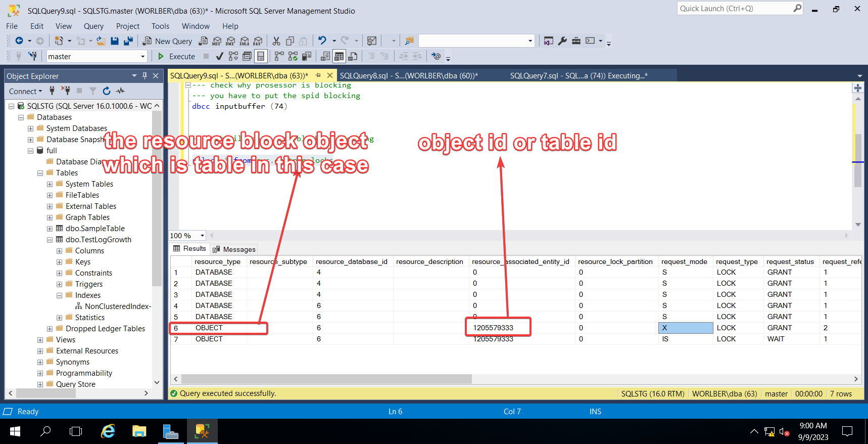The width and height of the screenshot is (868, 444).
Task: Close the SQLQuery9.sql tab
Action: point(330,75)
